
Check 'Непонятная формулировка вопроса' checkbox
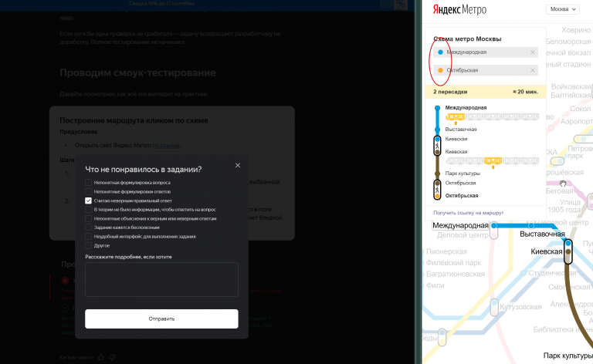click(x=89, y=182)
